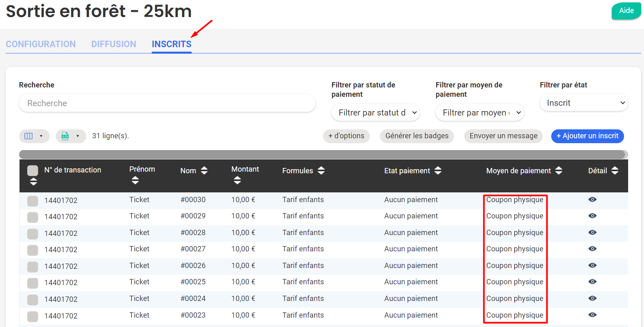This screenshot has width=644, height=327.
Task: View details of ticket #00030 via eye icon
Action: (x=592, y=200)
